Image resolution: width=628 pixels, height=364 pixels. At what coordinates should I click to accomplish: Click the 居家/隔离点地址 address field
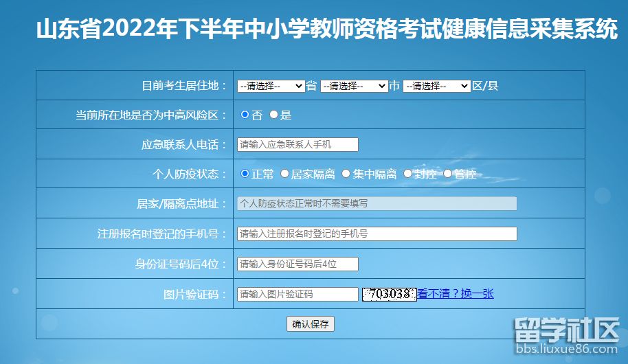point(377,203)
